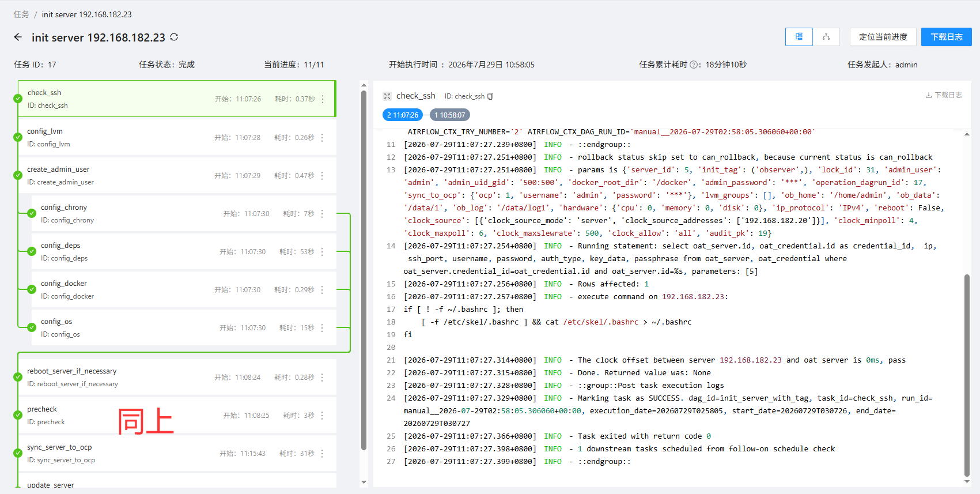The width and height of the screenshot is (980, 494).
Task: Select the precheck task card
Action: tap(177, 415)
